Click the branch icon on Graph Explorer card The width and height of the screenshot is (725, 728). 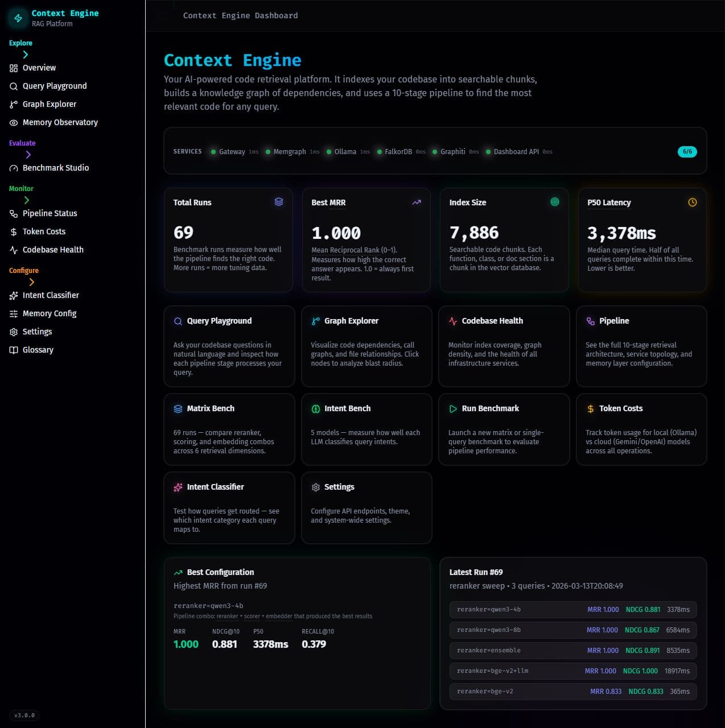[315, 321]
